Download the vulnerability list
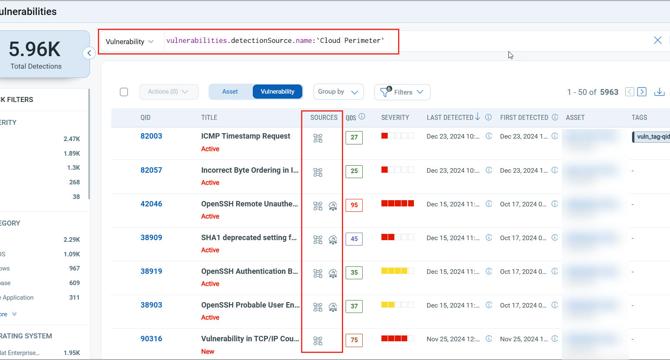This screenshot has width=670, height=360. (659, 92)
